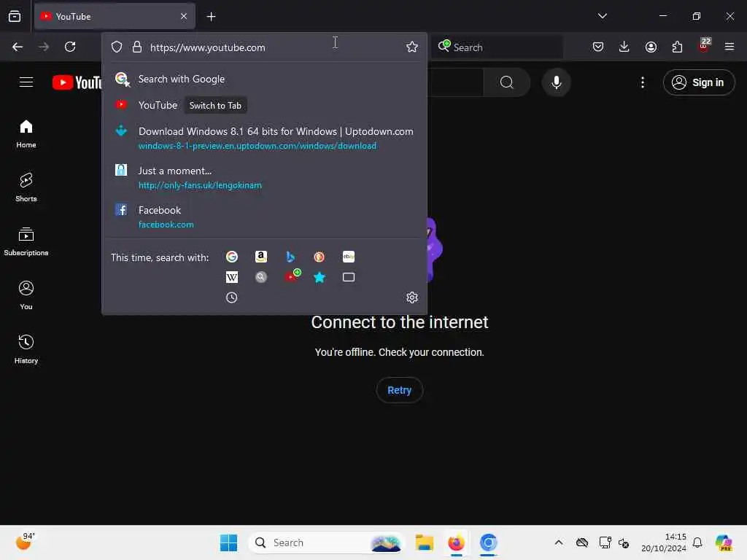The image size is (747, 560).
Task: Click the Firefox Search box in the toolbar
Action: (497, 47)
